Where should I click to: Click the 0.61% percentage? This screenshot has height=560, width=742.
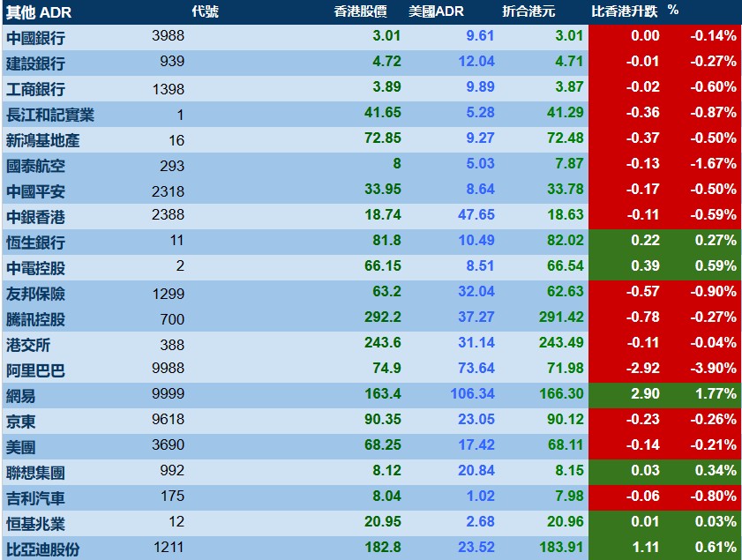coord(716,547)
